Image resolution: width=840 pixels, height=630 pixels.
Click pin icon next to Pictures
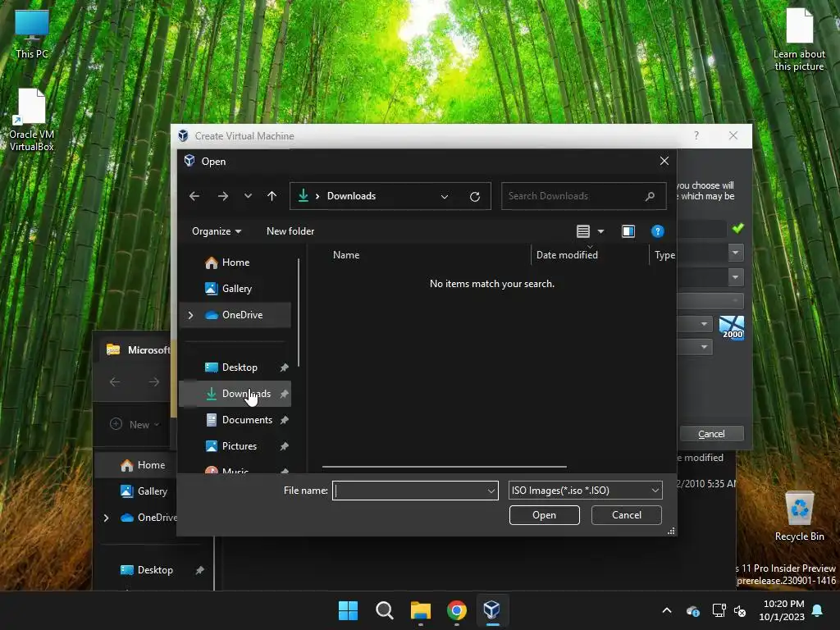point(284,446)
